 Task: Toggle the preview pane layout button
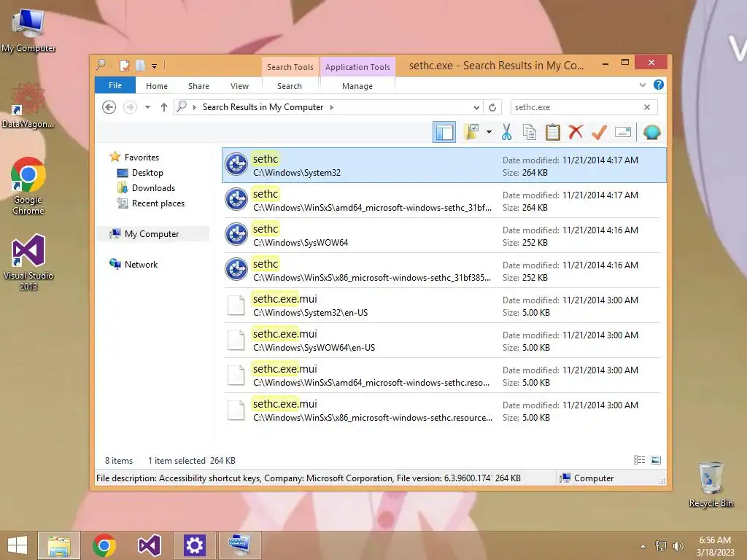[444, 132]
